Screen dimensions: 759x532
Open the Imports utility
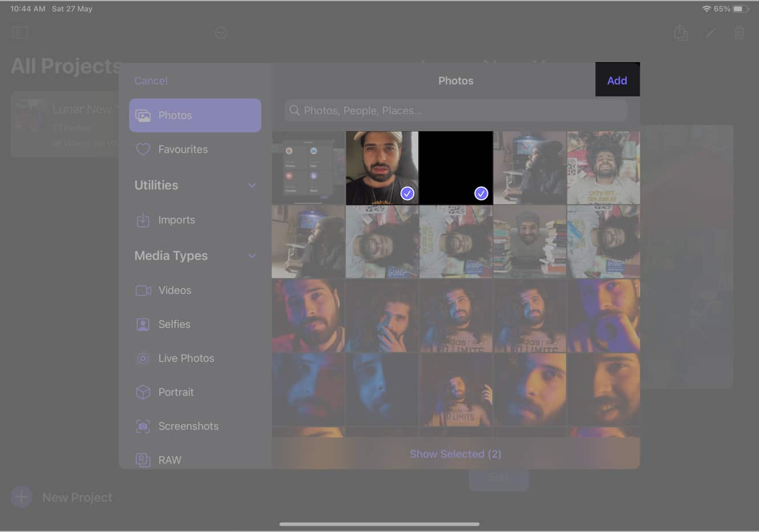pyautogui.click(x=195, y=220)
